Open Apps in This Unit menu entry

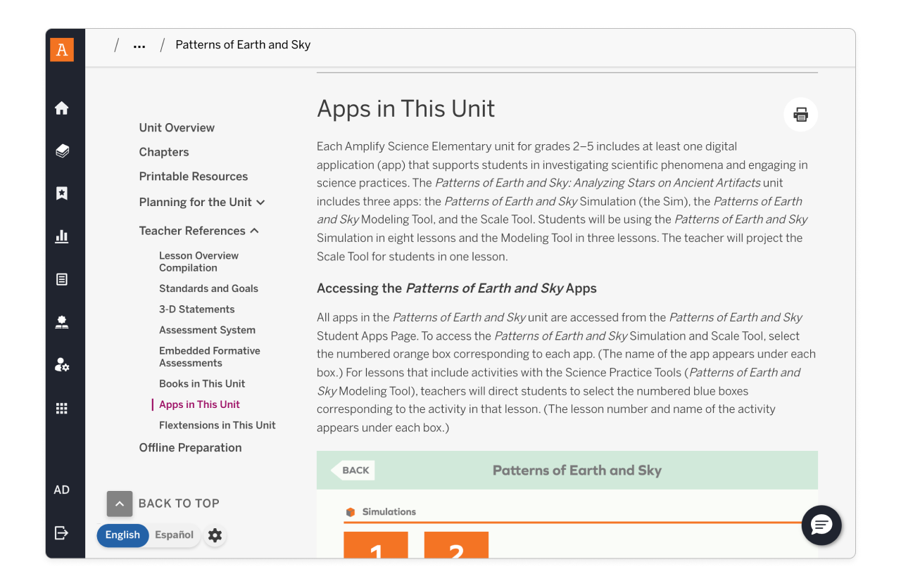pyautogui.click(x=199, y=404)
